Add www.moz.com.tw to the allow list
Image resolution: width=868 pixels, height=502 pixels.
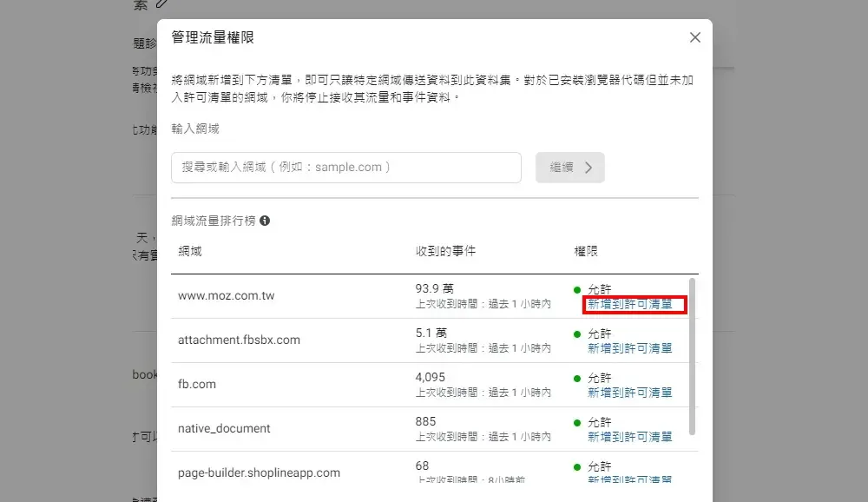coord(629,304)
